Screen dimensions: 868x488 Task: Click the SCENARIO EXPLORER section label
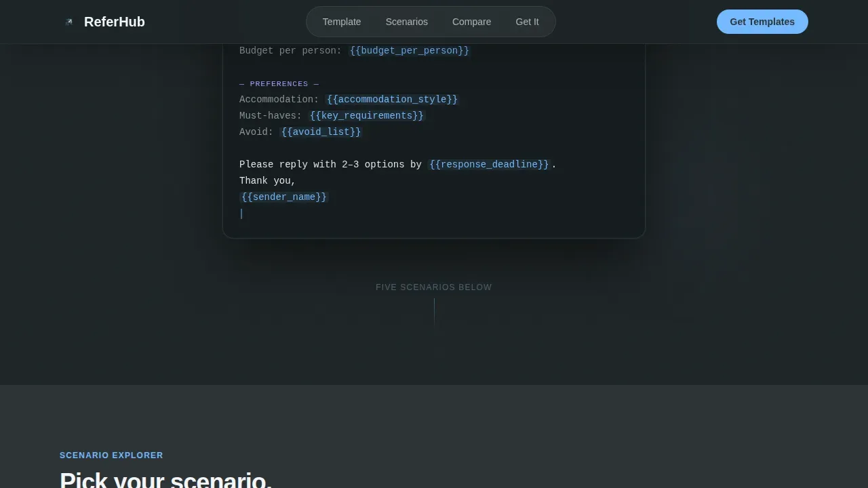(111, 455)
